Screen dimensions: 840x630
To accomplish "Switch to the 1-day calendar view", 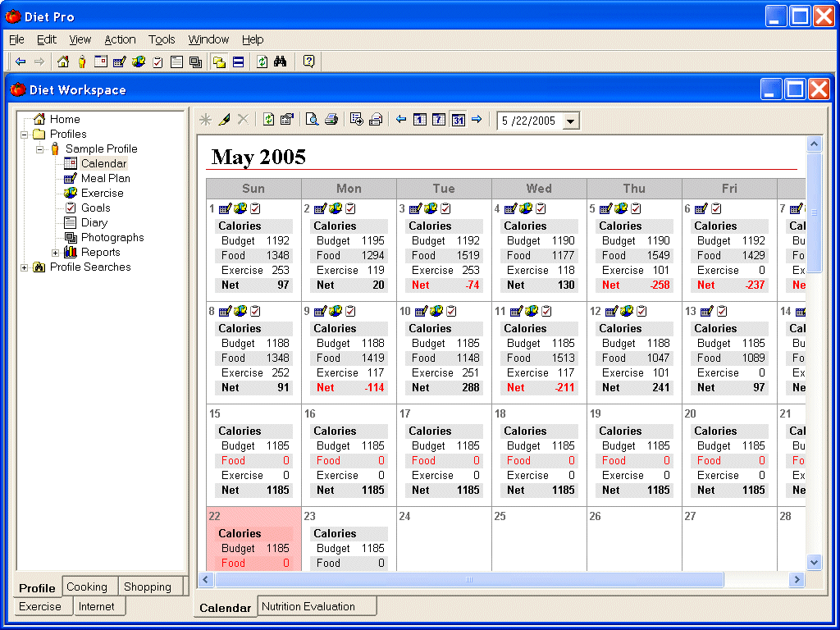I will 420,120.
